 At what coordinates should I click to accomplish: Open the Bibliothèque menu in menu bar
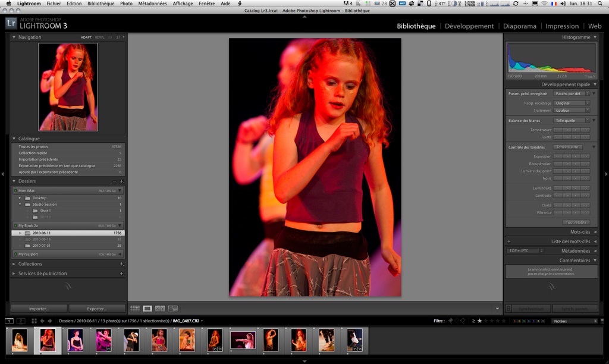[101, 4]
